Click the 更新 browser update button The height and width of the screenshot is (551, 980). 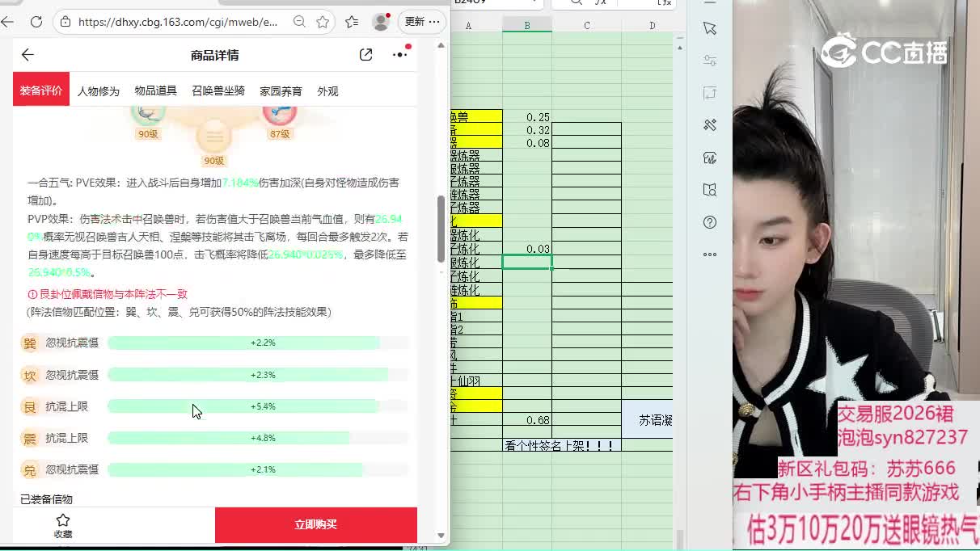pyautogui.click(x=423, y=22)
